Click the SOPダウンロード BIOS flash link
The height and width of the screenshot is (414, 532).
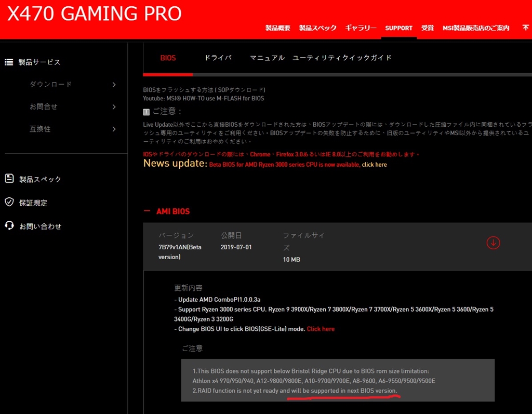[x=241, y=90]
